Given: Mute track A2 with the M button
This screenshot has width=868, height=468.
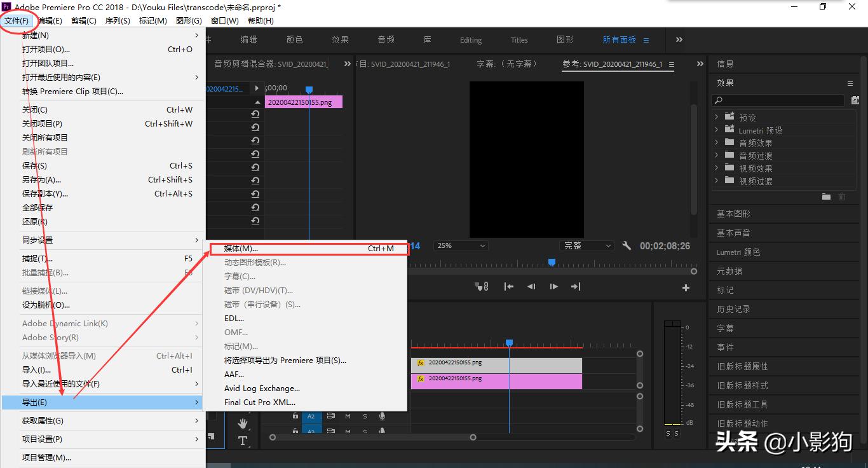Looking at the screenshot, I should tap(348, 416).
